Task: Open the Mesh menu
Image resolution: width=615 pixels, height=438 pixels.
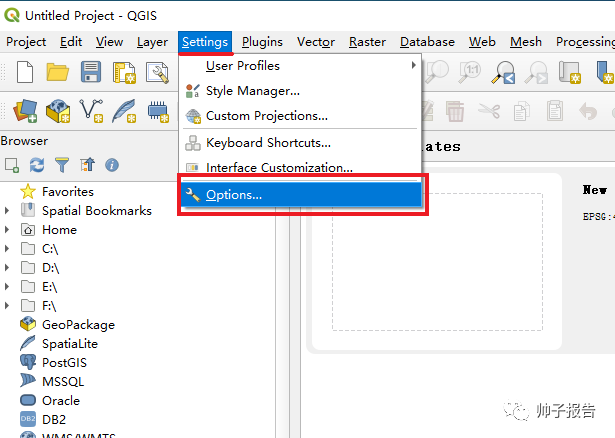Action: (526, 42)
